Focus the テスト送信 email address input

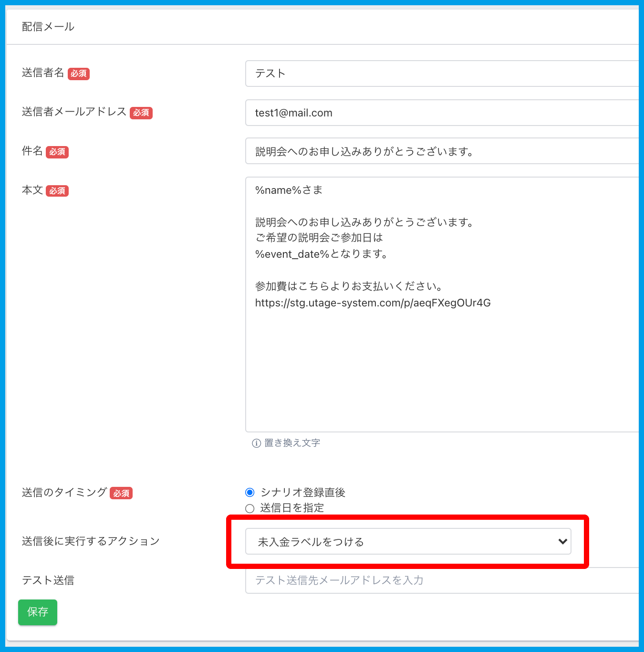coord(441,580)
